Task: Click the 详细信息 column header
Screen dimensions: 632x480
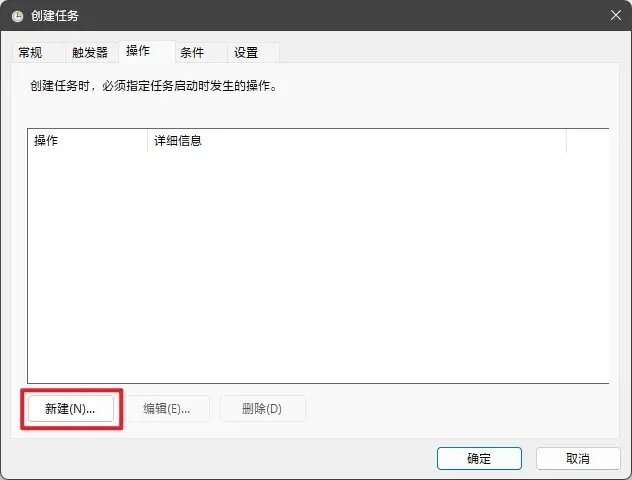Action: pyautogui.click(x=357, y=141)
